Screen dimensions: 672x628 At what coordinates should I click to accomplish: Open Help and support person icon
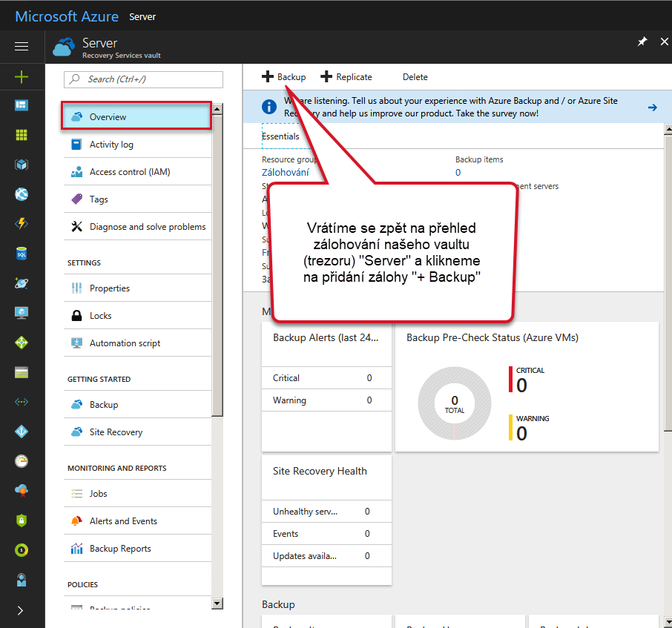(x=22, y=580)
